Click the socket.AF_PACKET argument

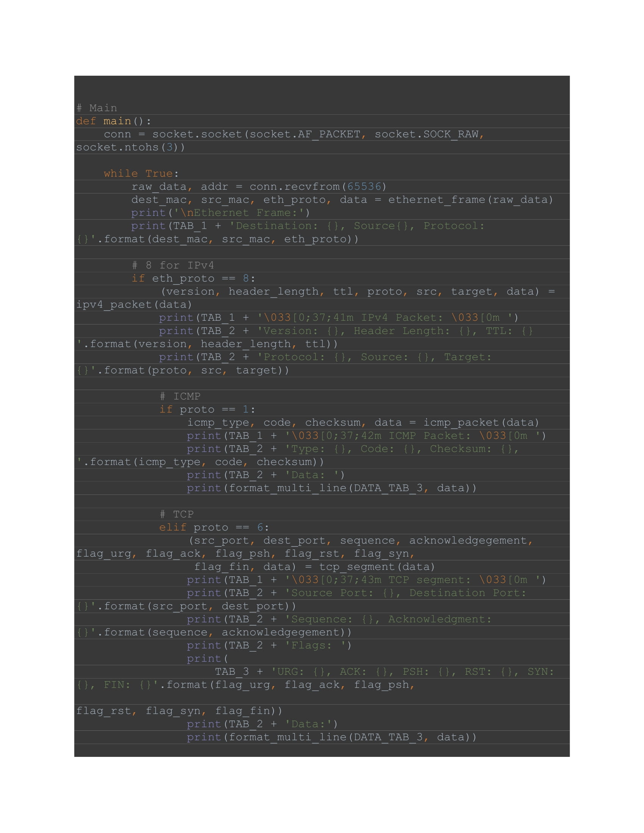point(305,134)
